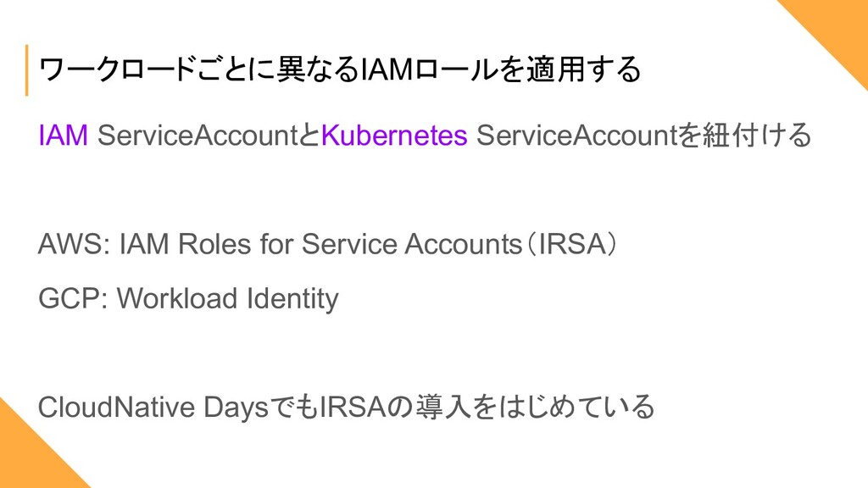This screenshot has height=488, width=868.
Task: Click the '(IRSA)' abbreviation in parentheses
Action: (572, 244)
